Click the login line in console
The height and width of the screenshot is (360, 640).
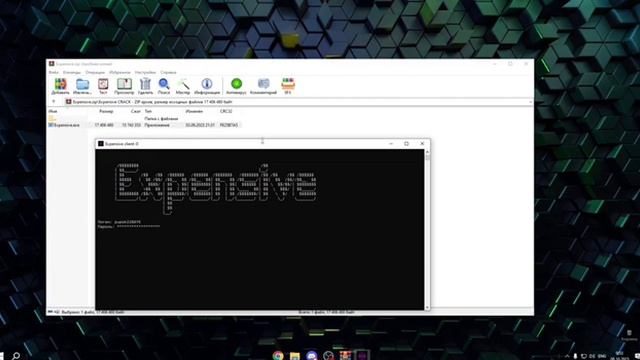pyautogui.click(x=119, y=222)
